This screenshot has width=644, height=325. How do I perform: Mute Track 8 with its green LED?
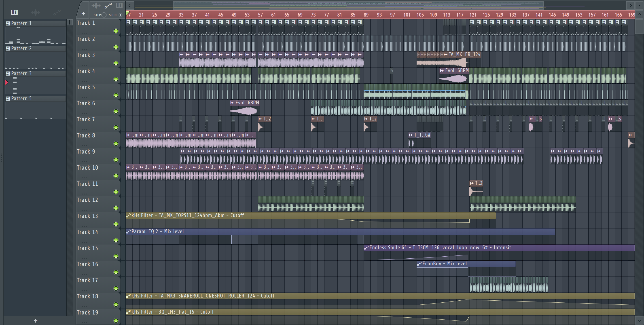(116, 144)
